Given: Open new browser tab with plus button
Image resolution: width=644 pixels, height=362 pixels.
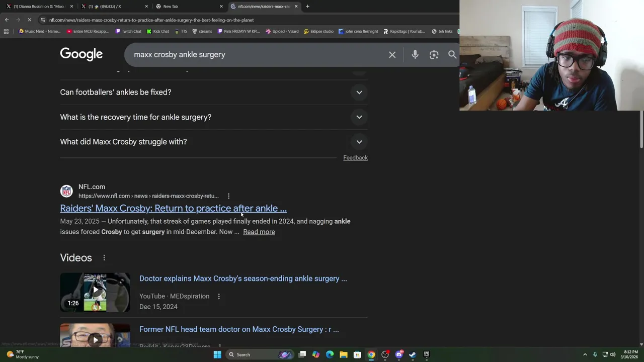Looking at the screenshot, I should (x=307, y=6).
